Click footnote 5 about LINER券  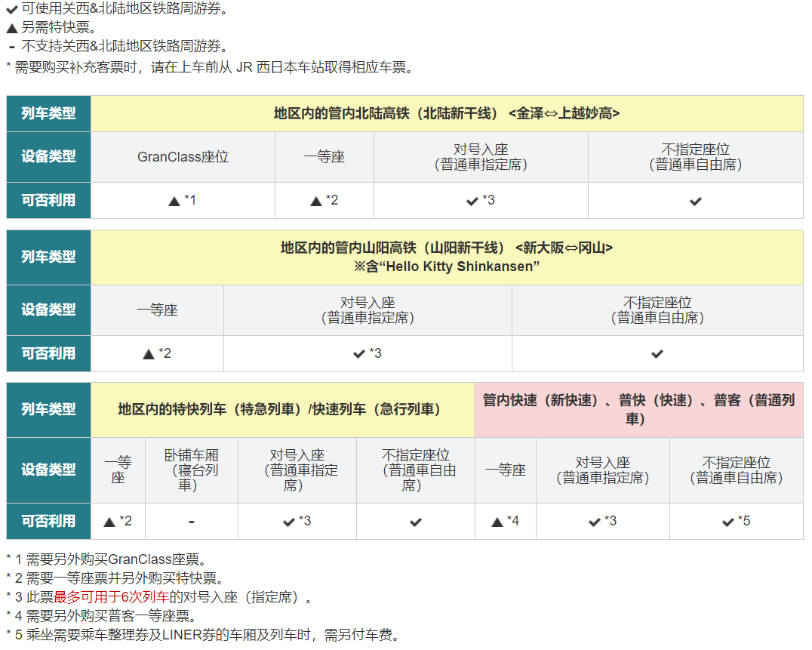pyautogui.click(x=201, y=635)
